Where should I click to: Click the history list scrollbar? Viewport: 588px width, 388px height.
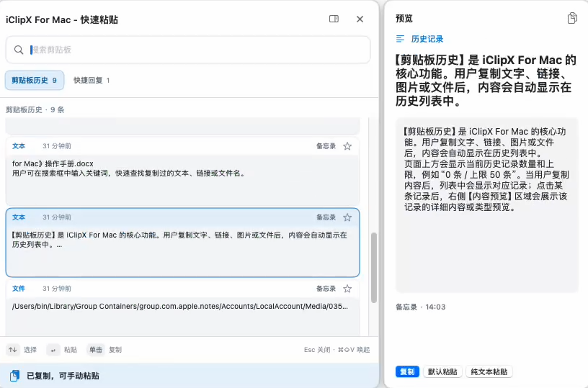pyautogui.click(x=373, y=267)
